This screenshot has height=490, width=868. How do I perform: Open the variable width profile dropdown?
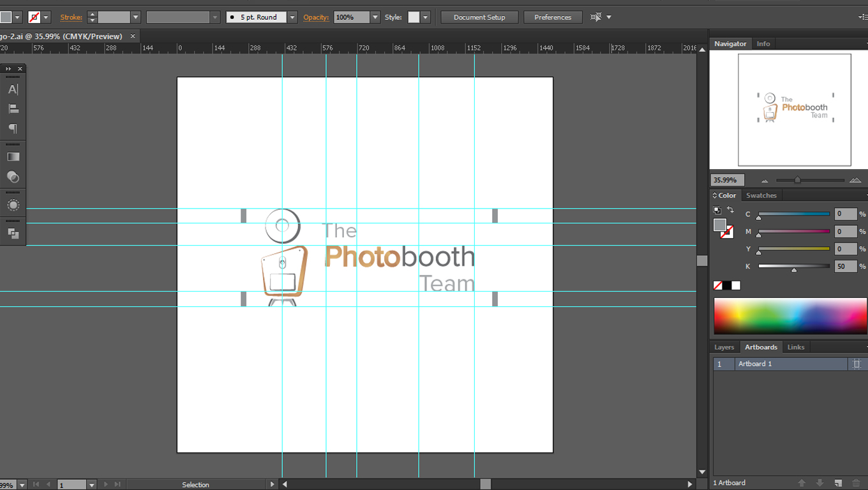click(x=214, y=17)
